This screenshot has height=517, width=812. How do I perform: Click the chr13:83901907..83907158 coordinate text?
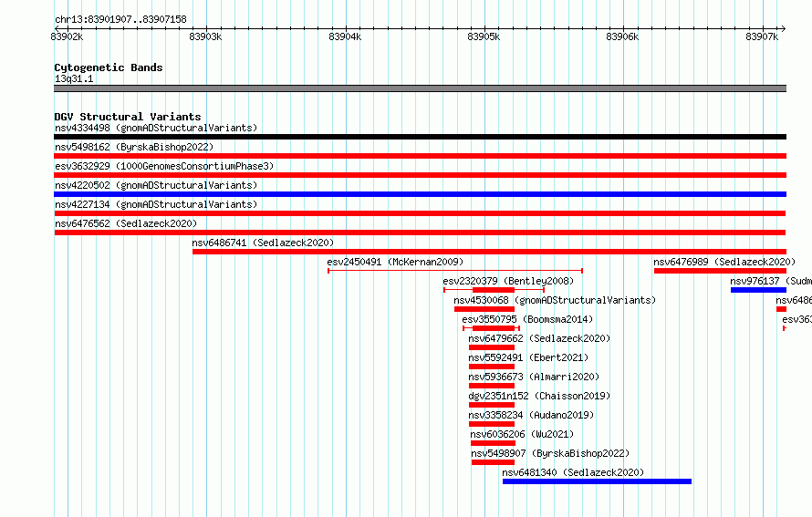tap(120, 20)
